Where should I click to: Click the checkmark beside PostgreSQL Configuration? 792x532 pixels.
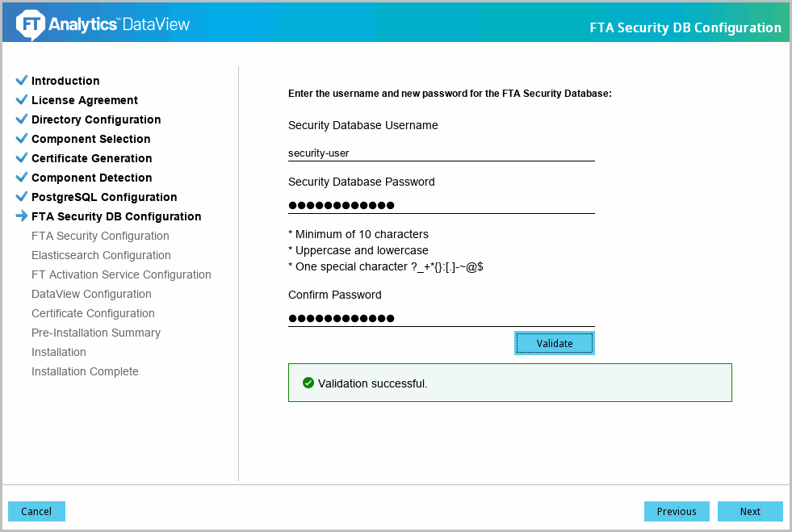point(22,197)
